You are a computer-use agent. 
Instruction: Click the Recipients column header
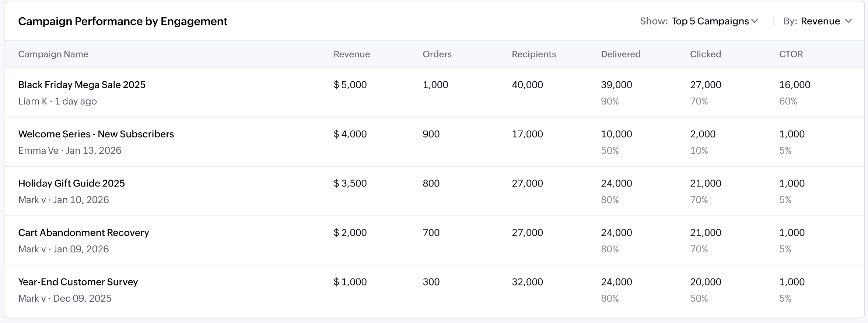[534, 54]
